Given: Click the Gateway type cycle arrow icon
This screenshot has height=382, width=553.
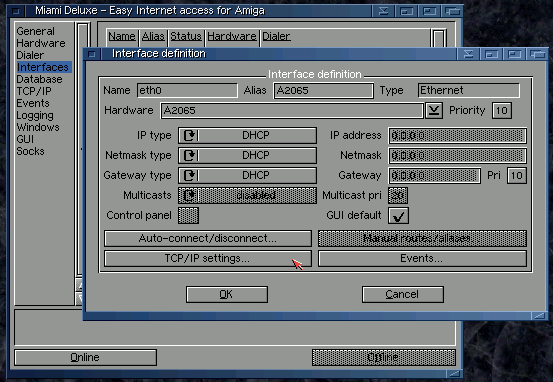Looking at the screenshot, I should (190, 175).
